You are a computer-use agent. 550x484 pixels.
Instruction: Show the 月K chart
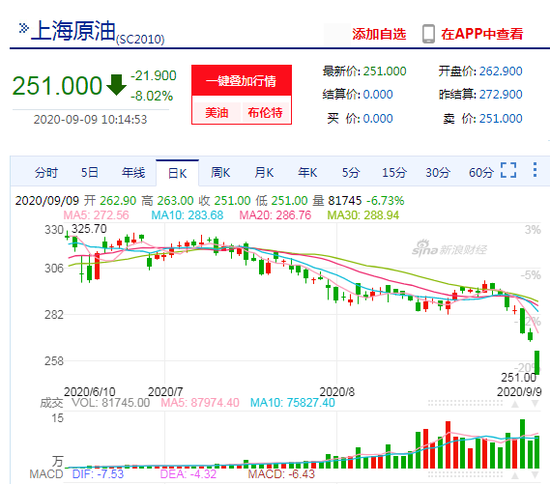point(264,173)
